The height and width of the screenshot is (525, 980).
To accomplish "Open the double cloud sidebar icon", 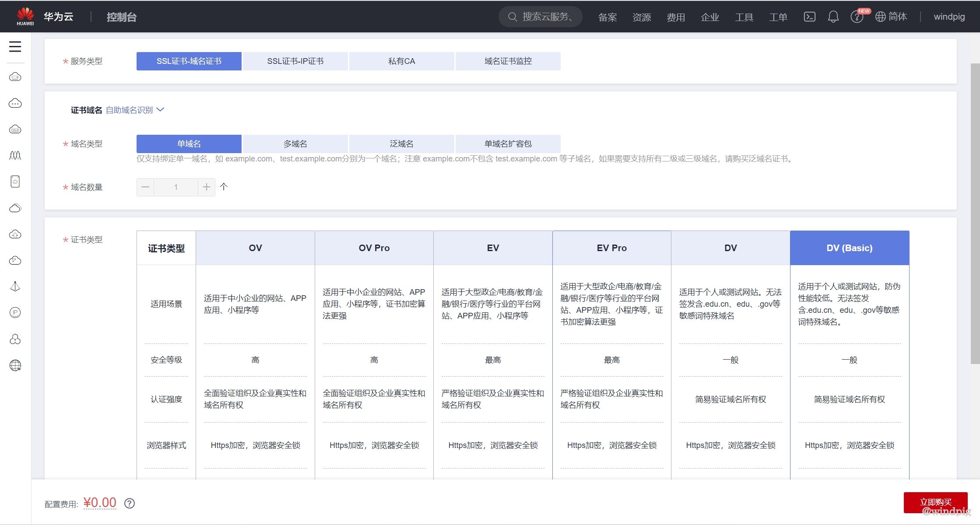I will pyautogui.click(x=15, y=208).
